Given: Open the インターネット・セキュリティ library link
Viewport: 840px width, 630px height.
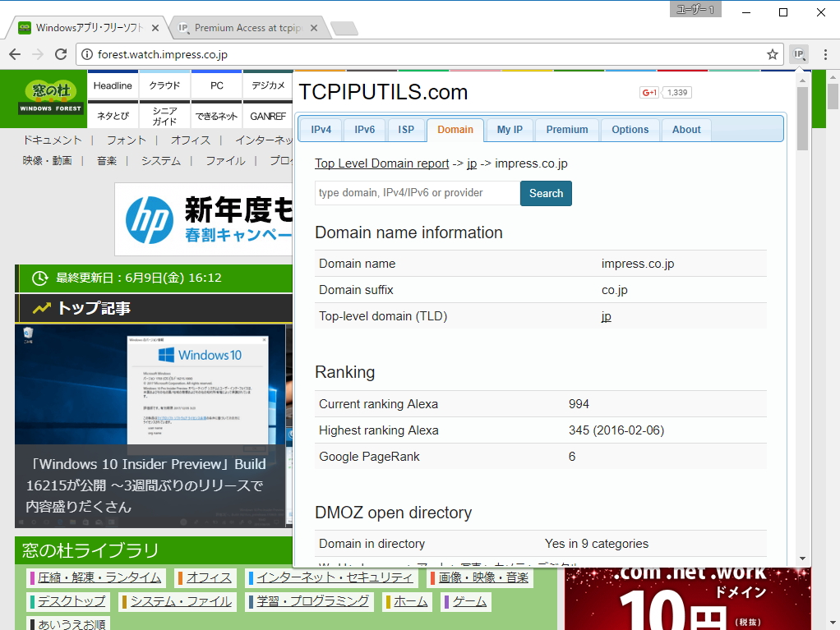Looking at the screenshot, I should tap(335, 577).
